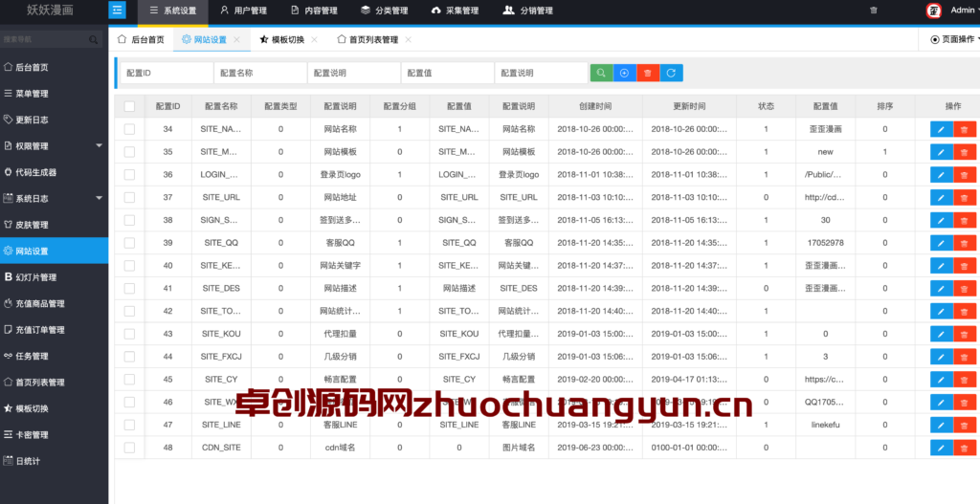This screenshot has height=504, width=980.
Task: Open the 内容管理 top menu
Action: (314, 11)
